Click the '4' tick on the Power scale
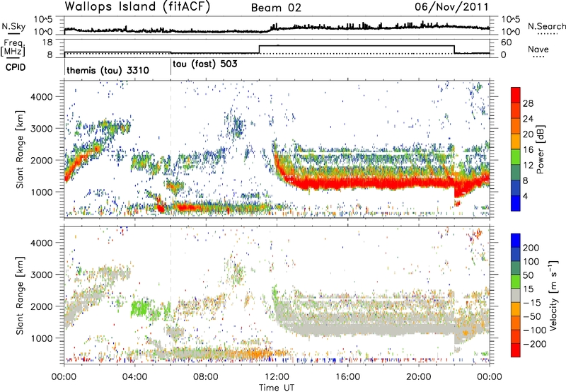This screenshot has height=392, width=566. [x=525, y=197]
